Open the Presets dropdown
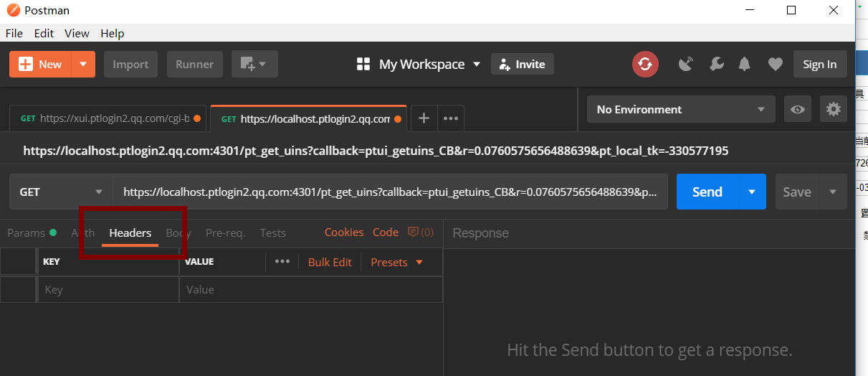This screenshot has width=868, height=376. (397, 263)
